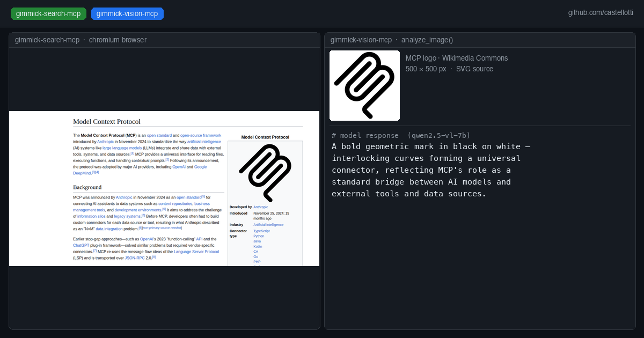644x338 pixels.
Task: Click the Background section heading
Action: [87, 187]
